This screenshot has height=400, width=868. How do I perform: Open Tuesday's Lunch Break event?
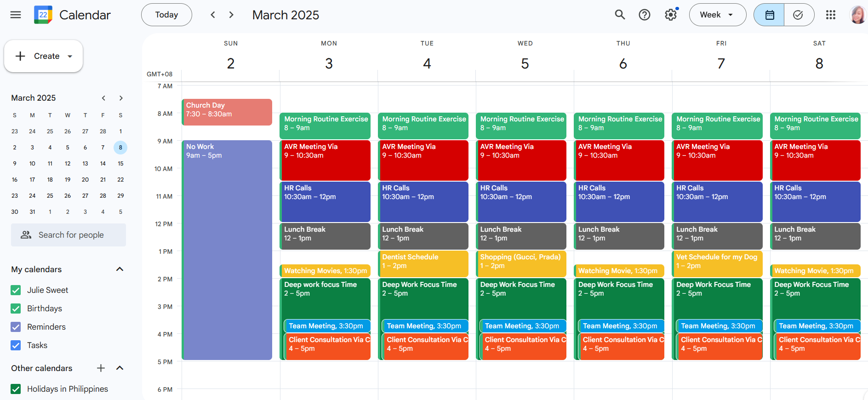click(423, 236)
